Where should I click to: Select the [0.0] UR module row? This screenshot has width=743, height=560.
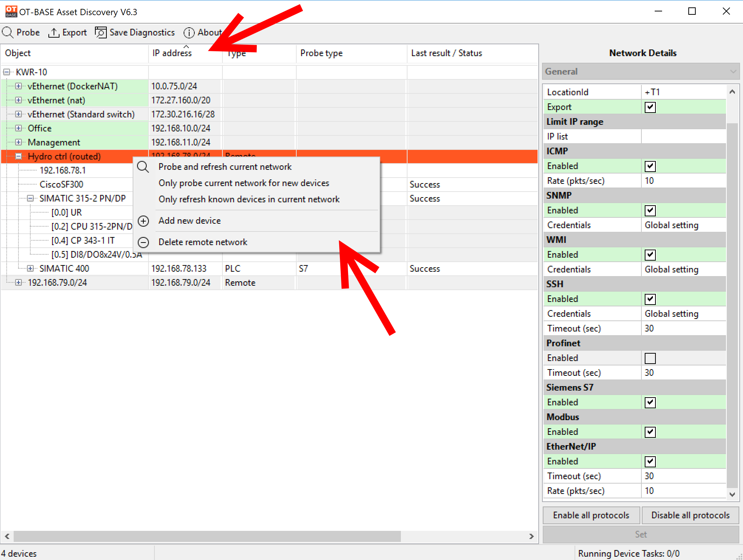[67, 212]
